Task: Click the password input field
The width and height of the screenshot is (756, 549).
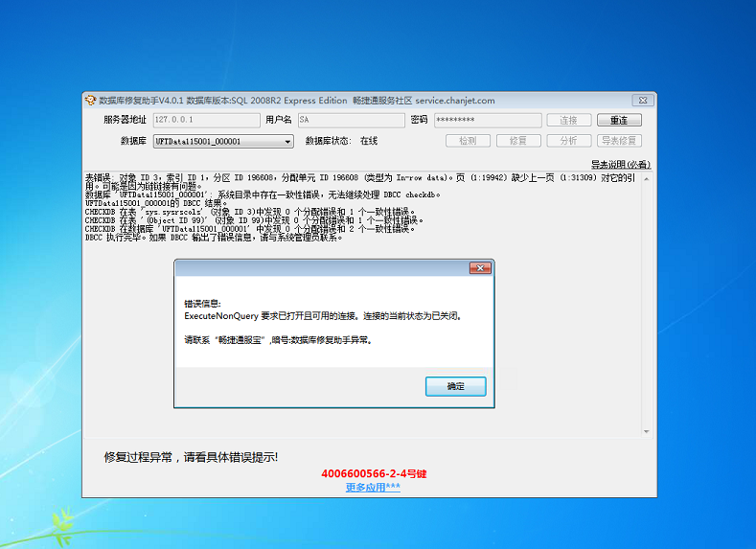Action: click(488, 120)
